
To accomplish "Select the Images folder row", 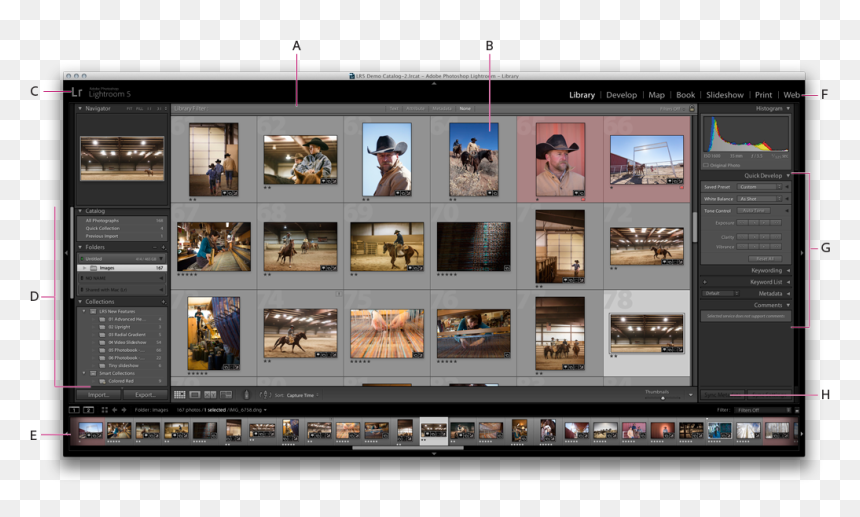I will point(122,268).
